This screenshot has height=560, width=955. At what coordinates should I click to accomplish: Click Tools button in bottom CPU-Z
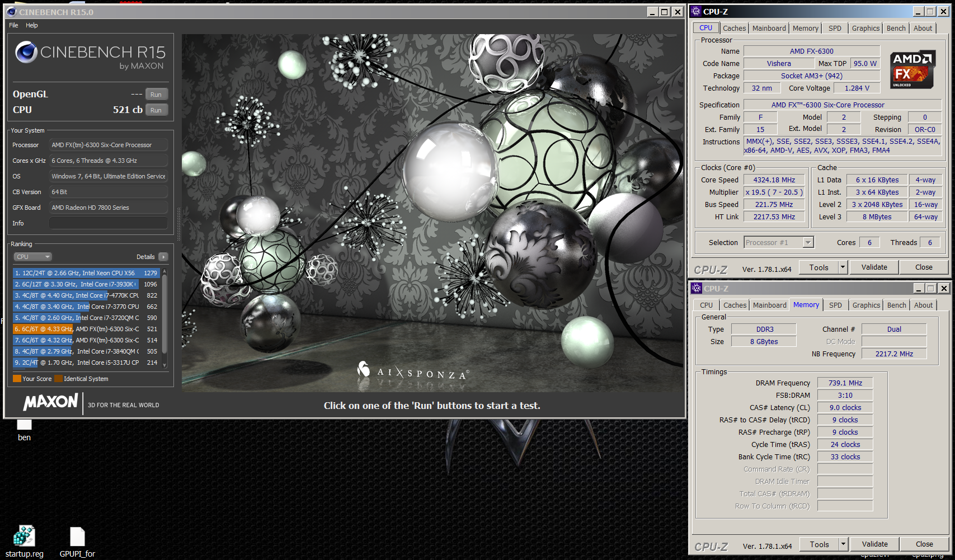tap(819, 544)
